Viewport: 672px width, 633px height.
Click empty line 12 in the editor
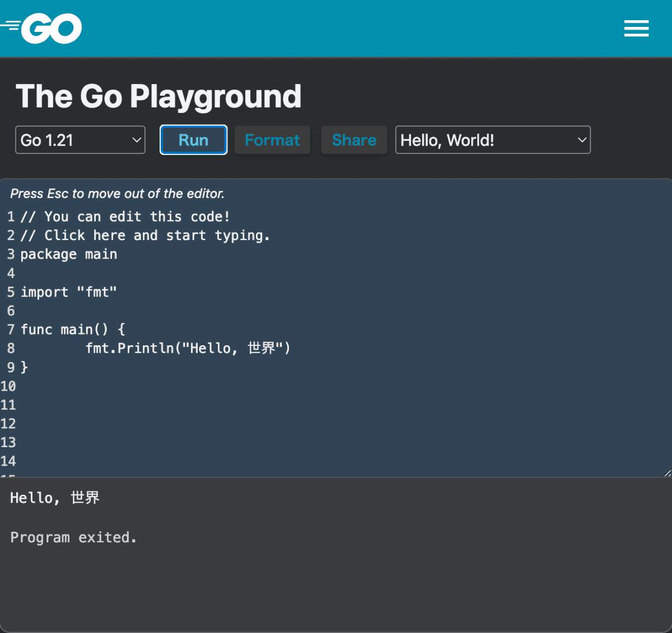168,424
